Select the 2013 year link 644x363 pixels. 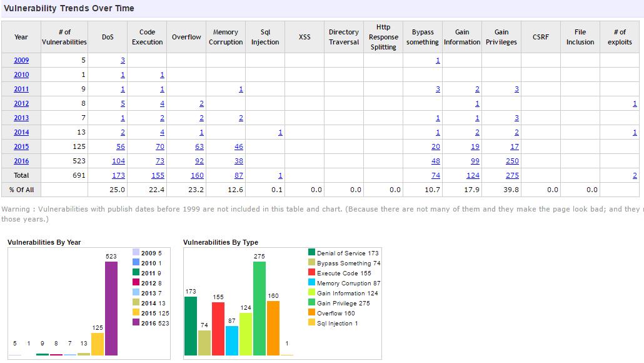[21, 118]
